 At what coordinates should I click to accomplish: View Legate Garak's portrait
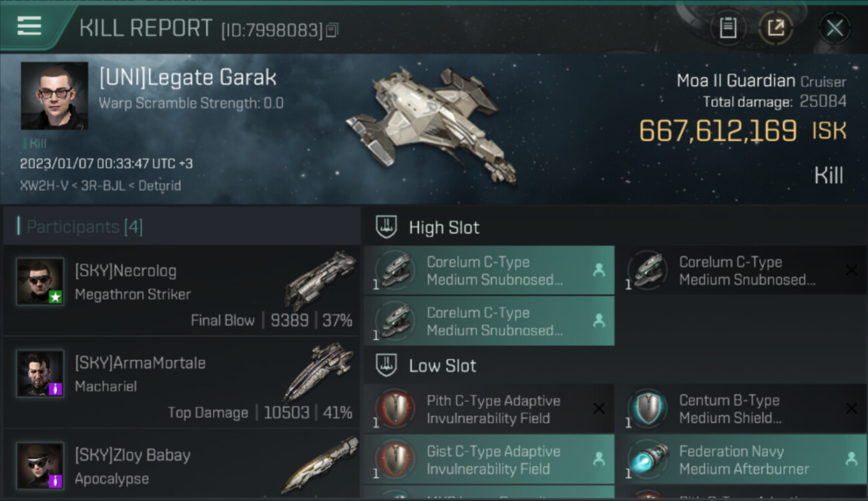point(54,96)
